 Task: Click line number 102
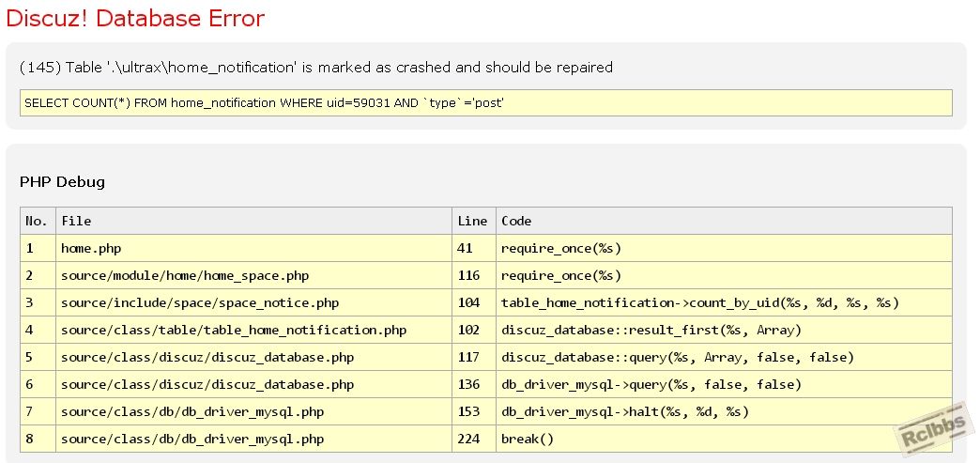click(474, 330)
